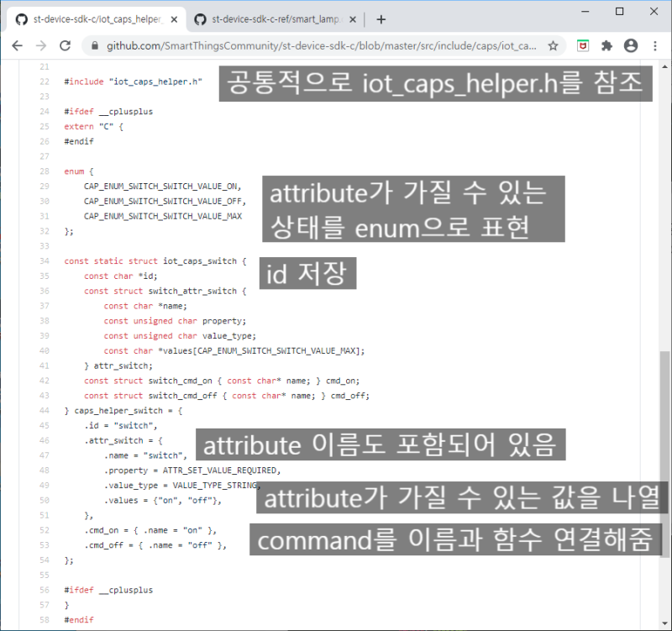The width and height of the screenshot is (672, 631).
Task: Go forward with the forward arrow
Action: pos(41,45)
